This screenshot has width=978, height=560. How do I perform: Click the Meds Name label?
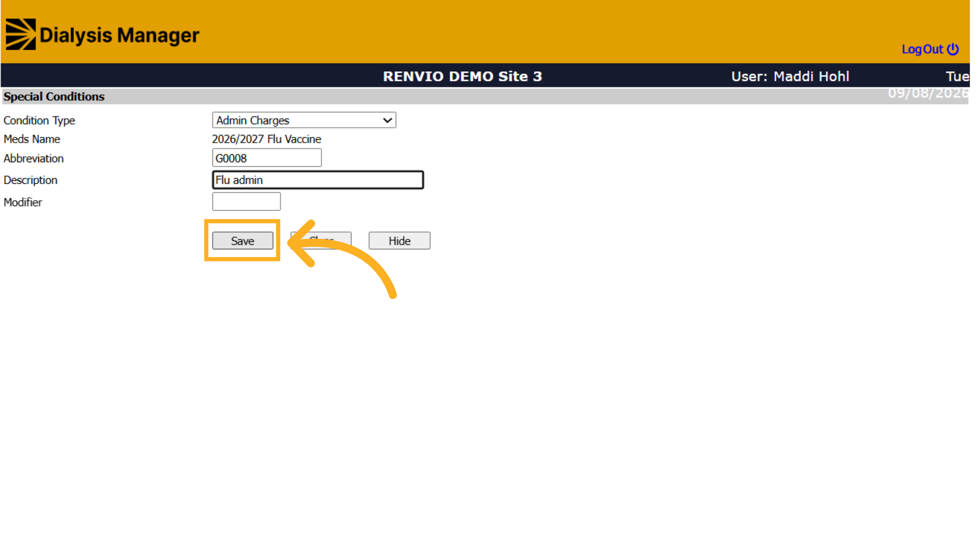[32, 139]
